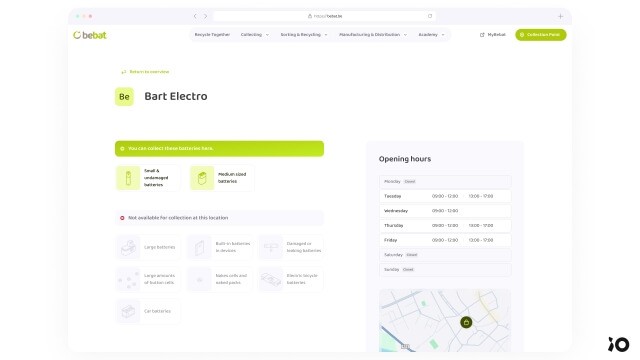Click the browser forward arrow

pyautogui.click(x=205, y=16)
